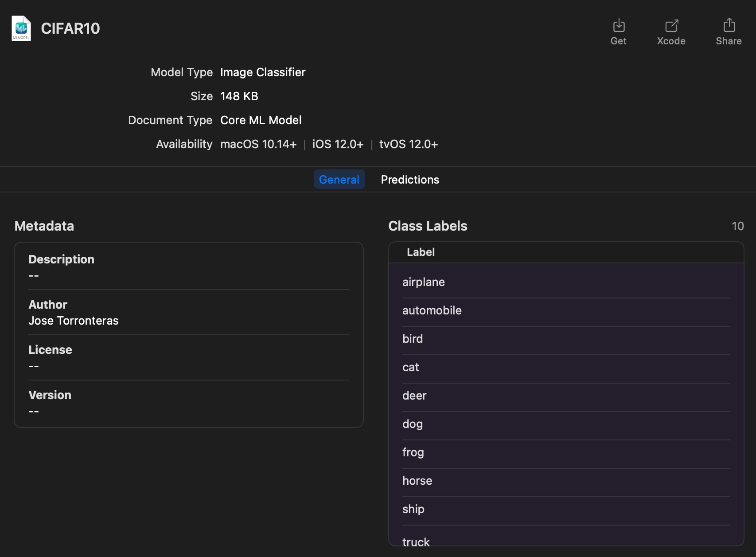Switch to the Predictions tab
The image size is (756, 557).
tap(410, 179)
